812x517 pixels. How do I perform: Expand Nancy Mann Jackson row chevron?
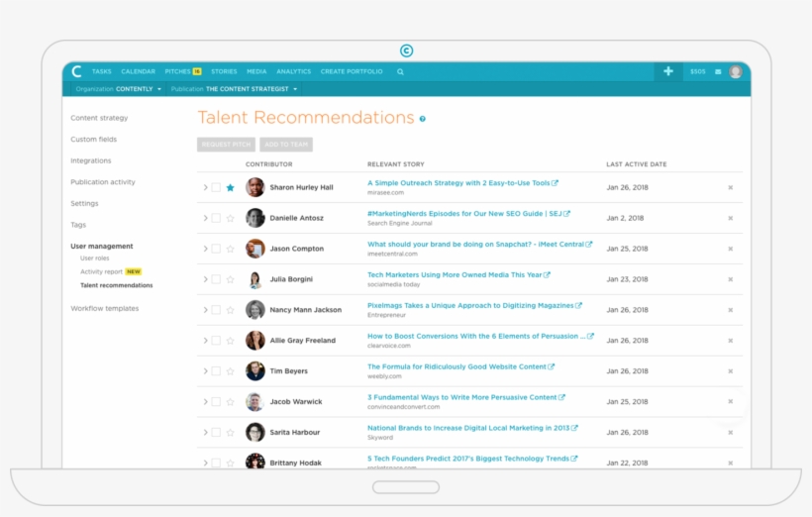point(205,310)
